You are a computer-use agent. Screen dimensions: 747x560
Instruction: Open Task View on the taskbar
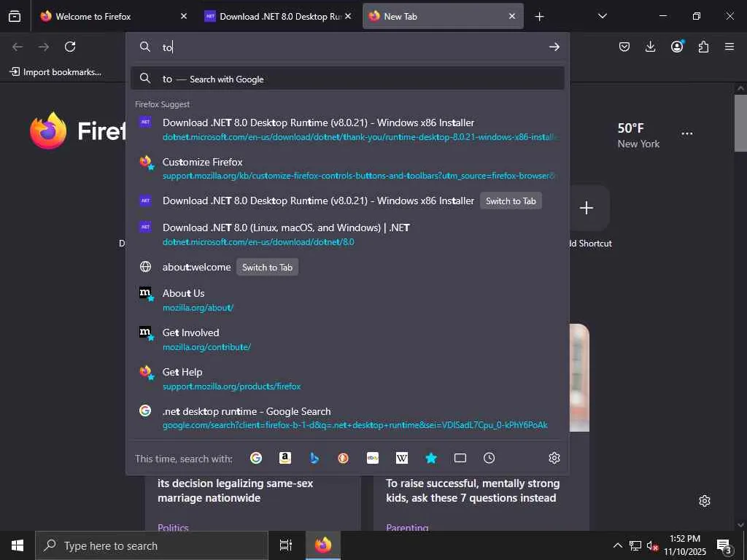(x=286, y=545)
